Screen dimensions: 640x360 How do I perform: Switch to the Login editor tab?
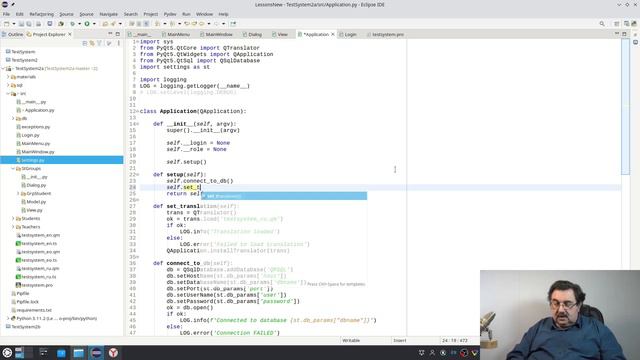348,35
